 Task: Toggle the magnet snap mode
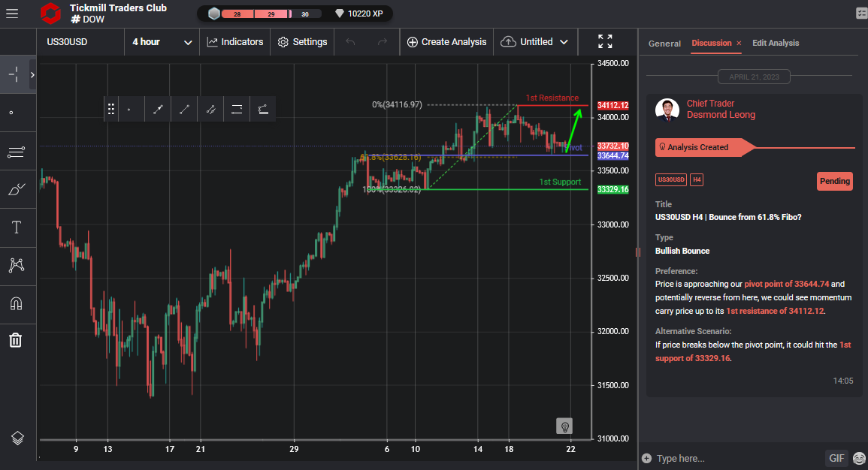click(16, 303)
